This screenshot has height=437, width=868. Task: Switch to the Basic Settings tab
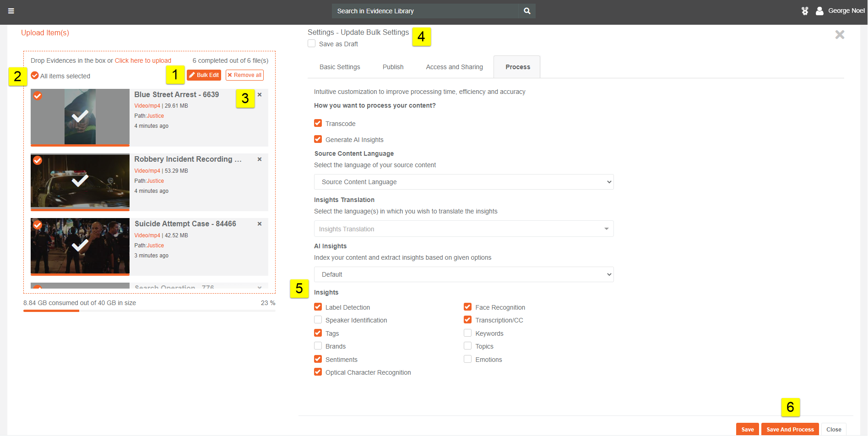tap(340, 67)
